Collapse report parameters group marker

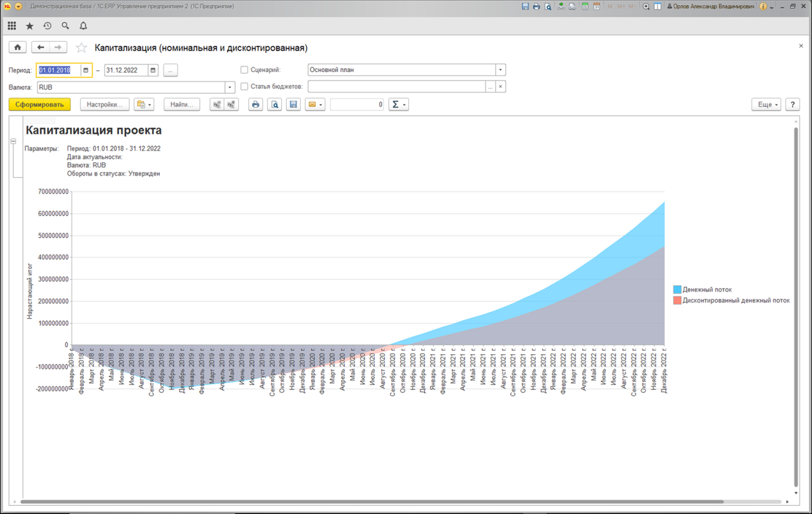pyautogui.click(x=13, y=141)
